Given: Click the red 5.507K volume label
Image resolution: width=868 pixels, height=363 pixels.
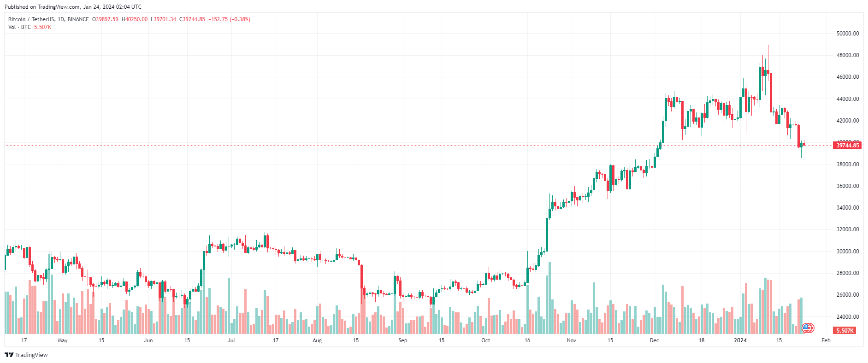Looking at the screenshot, I should 844,331.
